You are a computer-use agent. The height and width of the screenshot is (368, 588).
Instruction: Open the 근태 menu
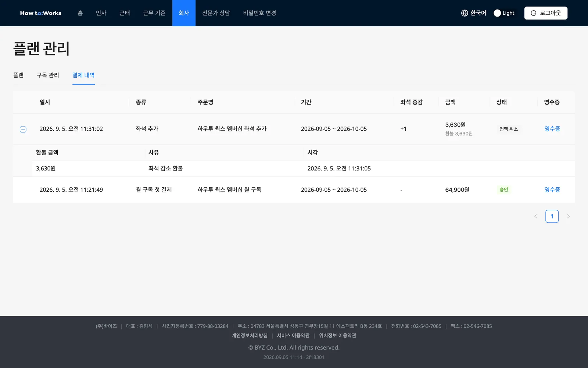125,13
